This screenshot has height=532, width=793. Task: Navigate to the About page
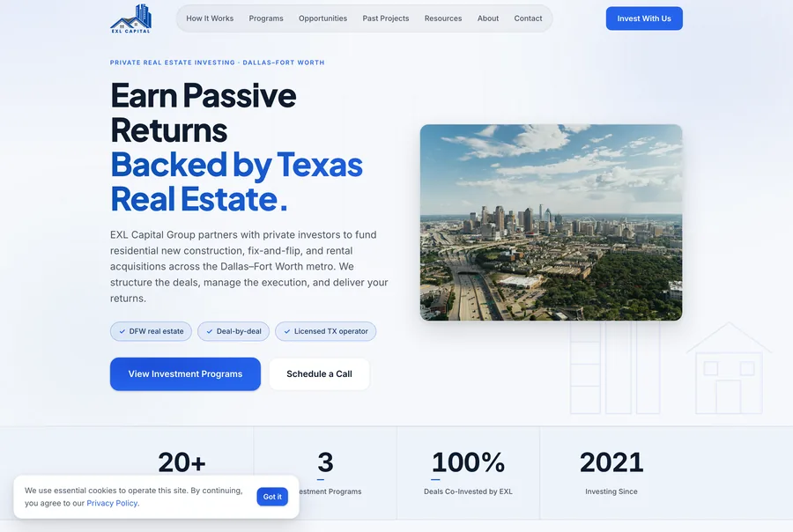pyautogui.click(x=488, y=18)
